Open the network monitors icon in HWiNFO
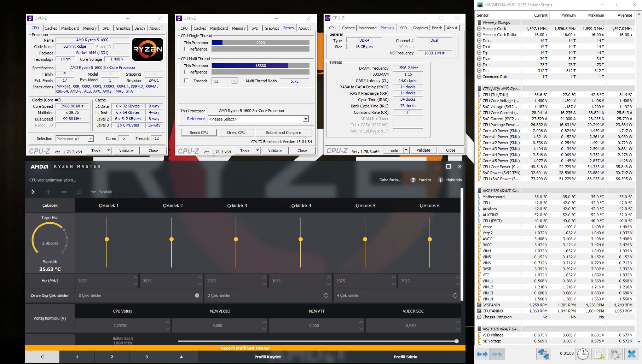Viewport: 642px width, 364px height. (543, 354)
